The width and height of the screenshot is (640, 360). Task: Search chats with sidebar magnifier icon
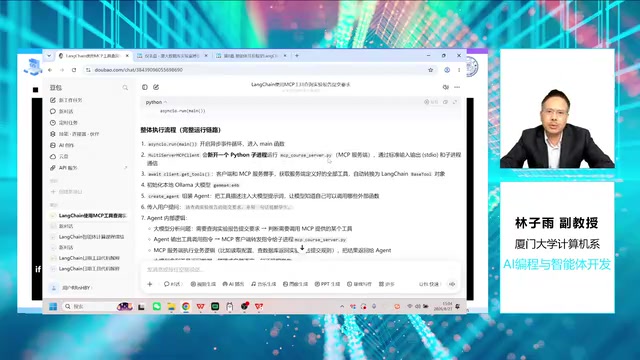(x=125, y=88)
